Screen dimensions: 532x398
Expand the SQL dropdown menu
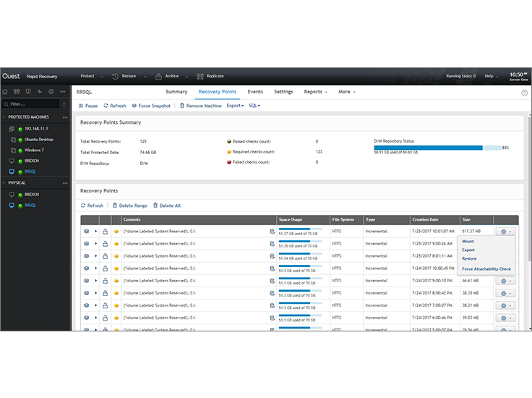254,106
